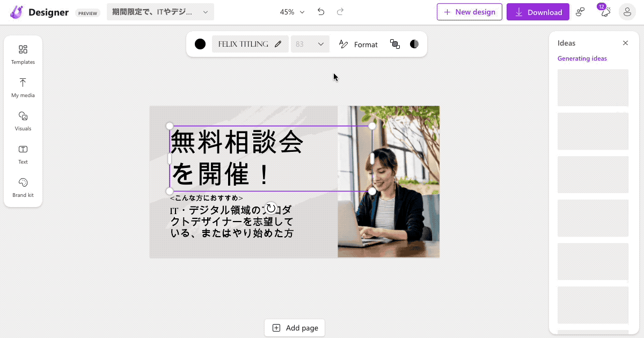Click the copy style icon in the toolbar
The width and height of the screenshot is (644, 338).
tap(395, 44)
